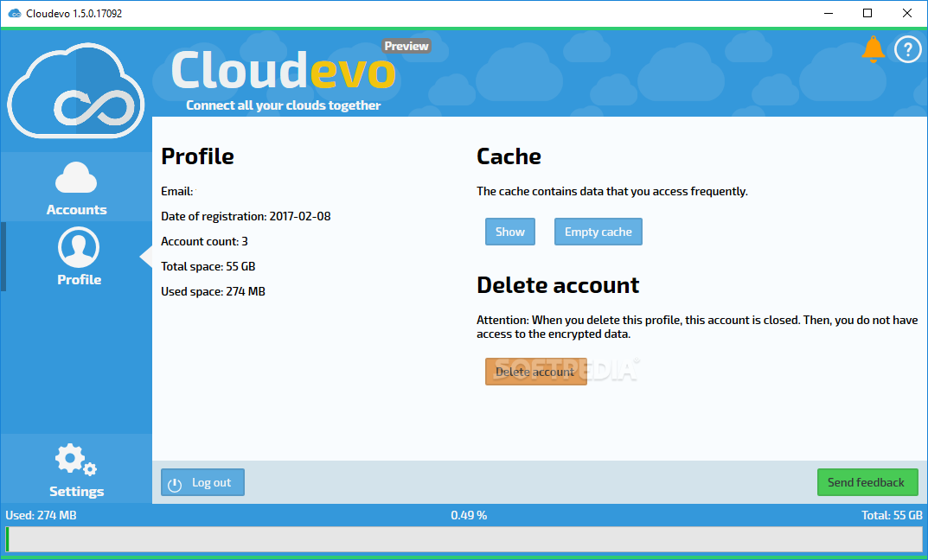Click the Total space: 55 GB line

click(208, 266)
